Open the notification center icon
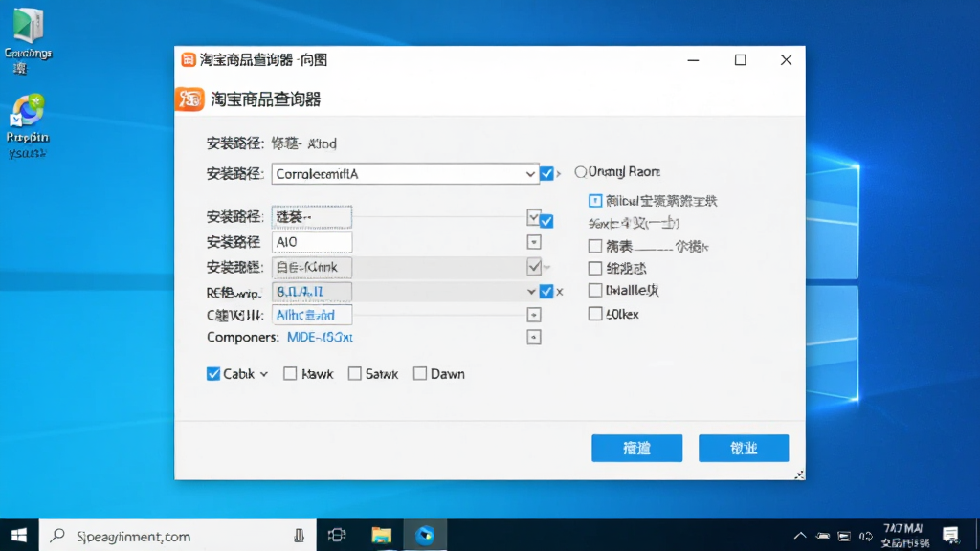 pyautogui.click(x=951, y=535)
